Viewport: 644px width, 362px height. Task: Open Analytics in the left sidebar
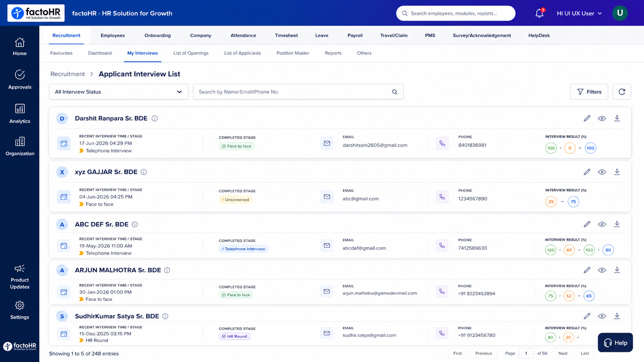coord(20,113)
